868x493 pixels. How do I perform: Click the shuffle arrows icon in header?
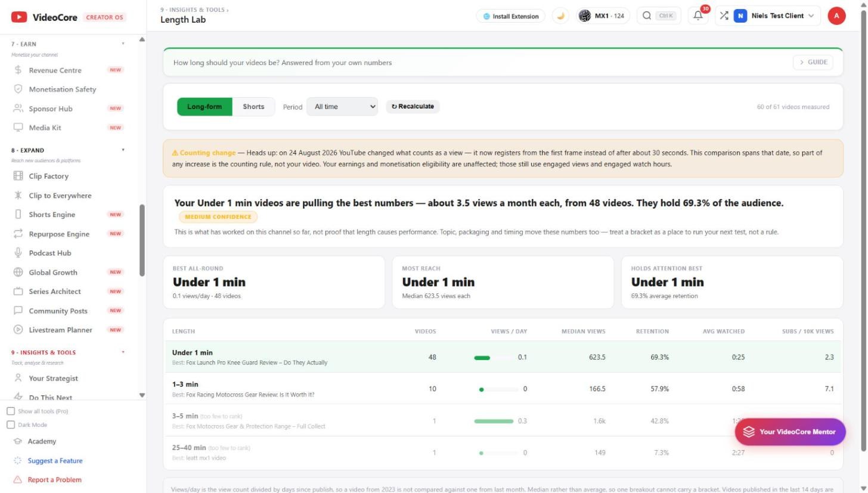pos(724,16)
